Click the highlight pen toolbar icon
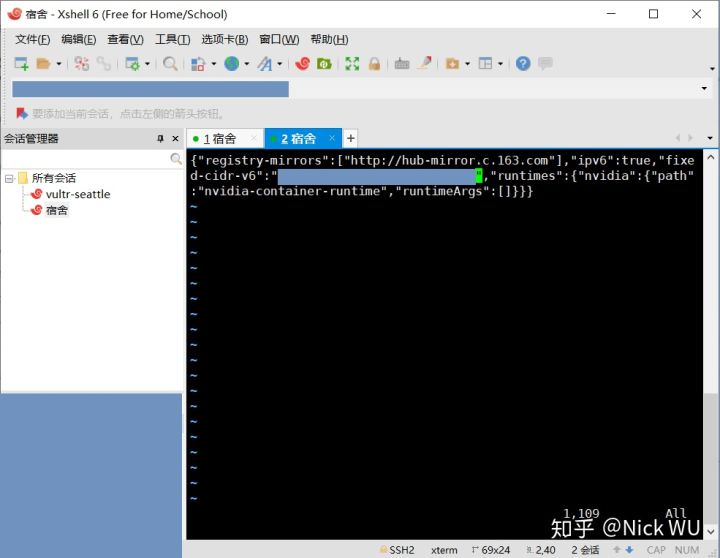The width and height of the screenshot is (720, 558). (x=425, y=63)
